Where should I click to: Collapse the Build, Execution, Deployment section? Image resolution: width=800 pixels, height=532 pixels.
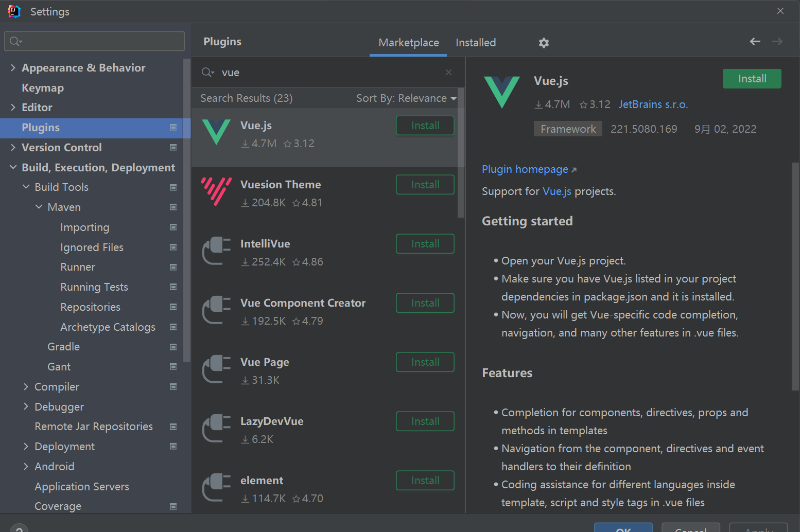click(13, 167)
